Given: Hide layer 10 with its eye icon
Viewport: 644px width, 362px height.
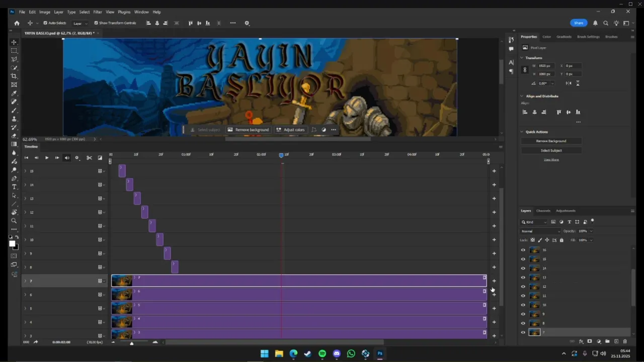Looking at the screenshot, I should tap(523, 305).
